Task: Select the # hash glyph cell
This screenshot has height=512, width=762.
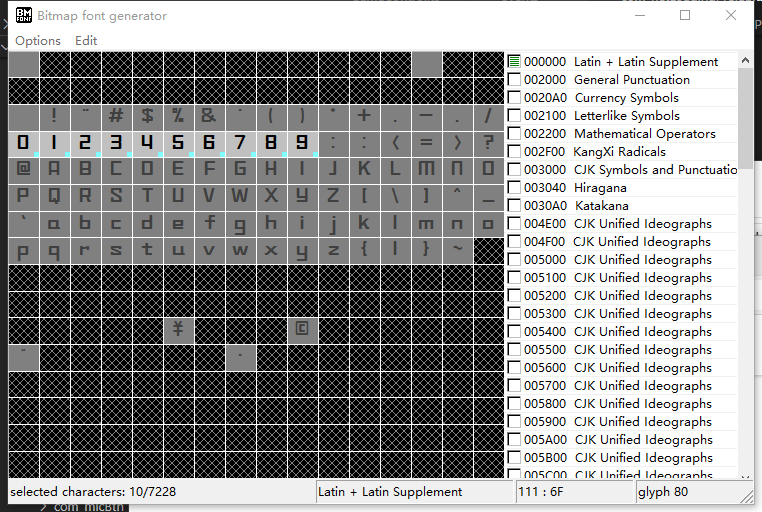Action: click(x=117, y=117)
